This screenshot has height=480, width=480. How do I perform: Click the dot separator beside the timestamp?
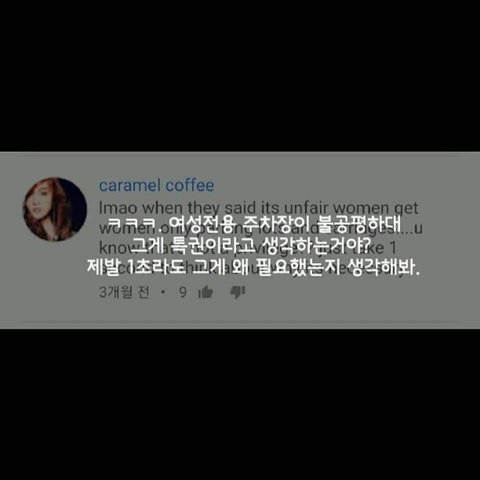[163, 293]
